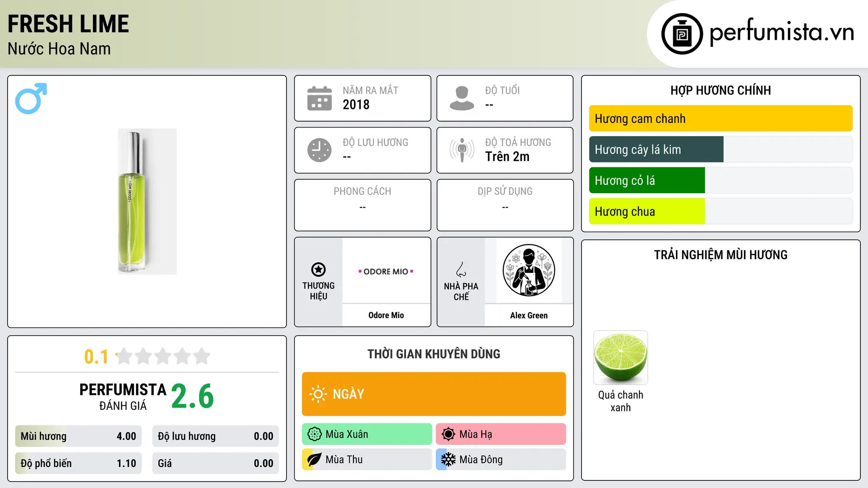Click the 2018 release year value
Viewport: 868px width, 488px height.
coord(356,105)
